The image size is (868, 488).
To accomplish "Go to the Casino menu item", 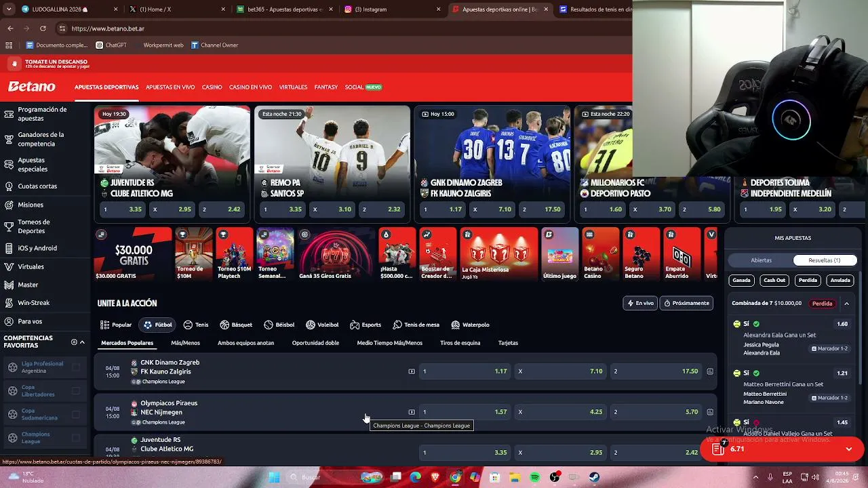I will click(x=212, y=87).
